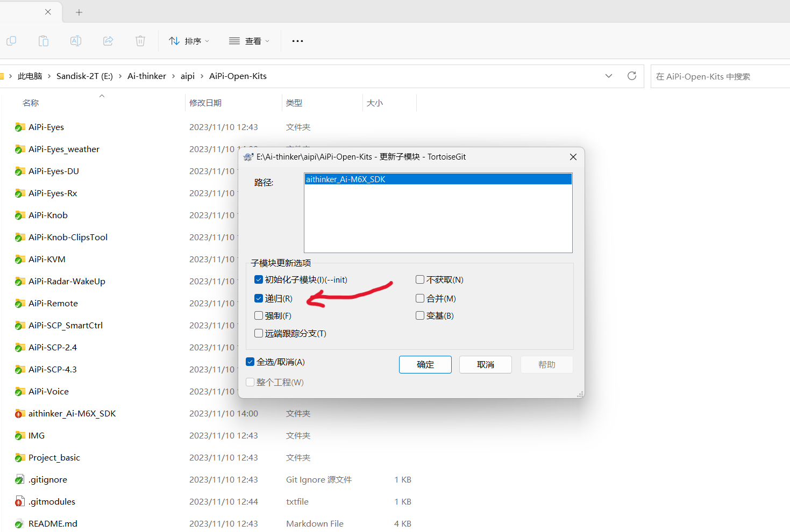Click 确定 button in TortoiseGit dialog

[425, 364]
